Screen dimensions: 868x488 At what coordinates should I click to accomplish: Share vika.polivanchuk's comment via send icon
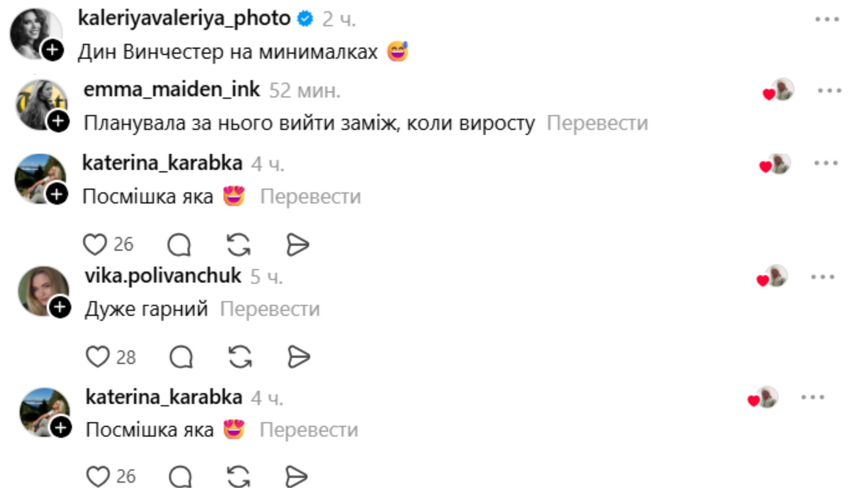point(298,357)
